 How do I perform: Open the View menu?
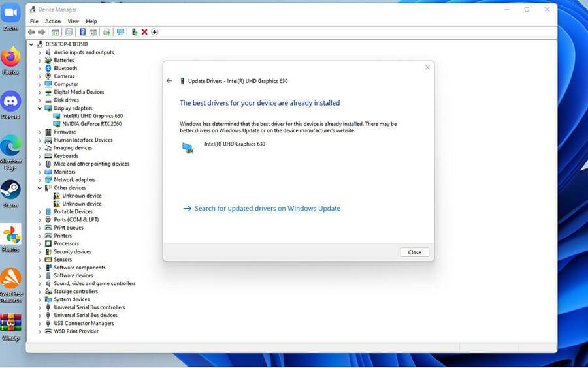pyautogui.click(x=73, y=22)
